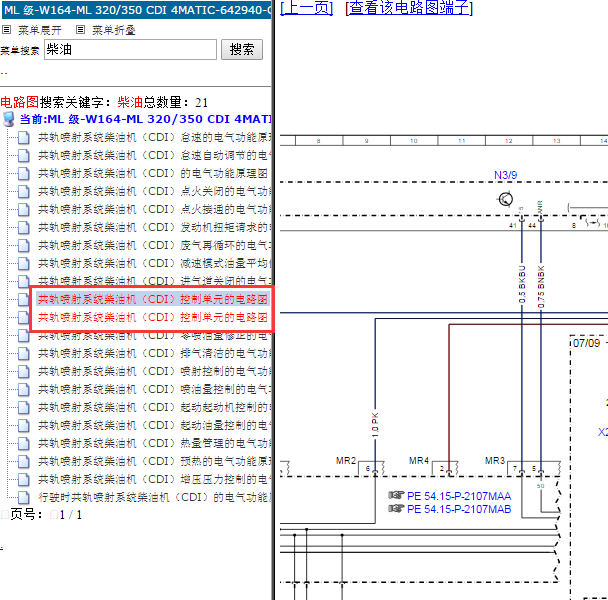Open the 查看该电路图端子 link
Viewport: 608px width, 600px height.
409,8
